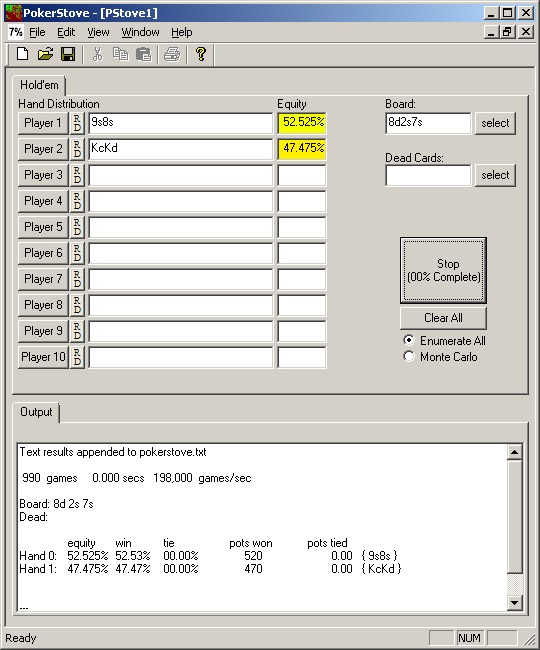Click the R/D button beside Player 7

pyautogui.click(x=77, y=279)
